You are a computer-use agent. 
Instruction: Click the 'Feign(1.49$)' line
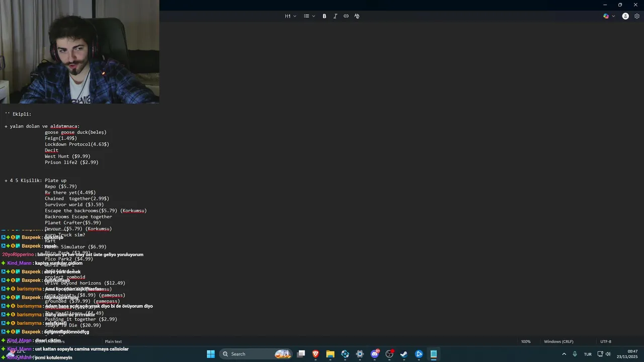point(61,138)
